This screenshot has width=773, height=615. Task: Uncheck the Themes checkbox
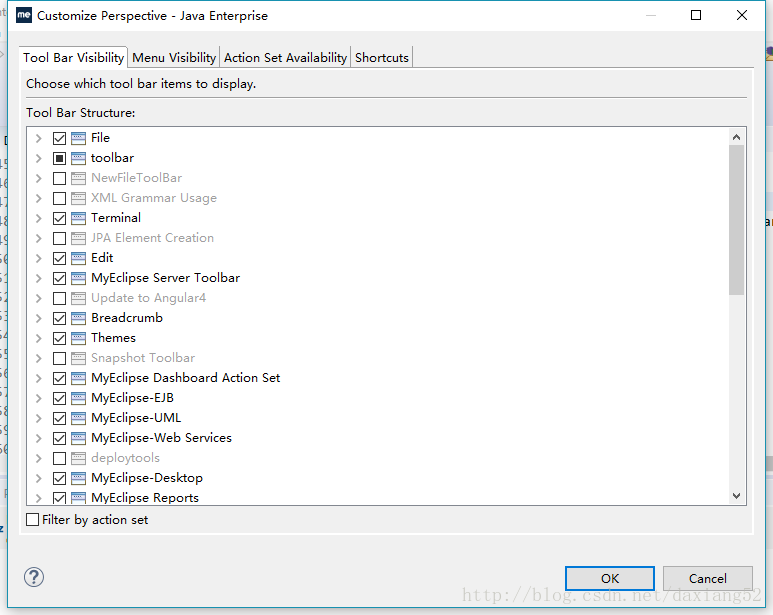click(x=59, y=339)
